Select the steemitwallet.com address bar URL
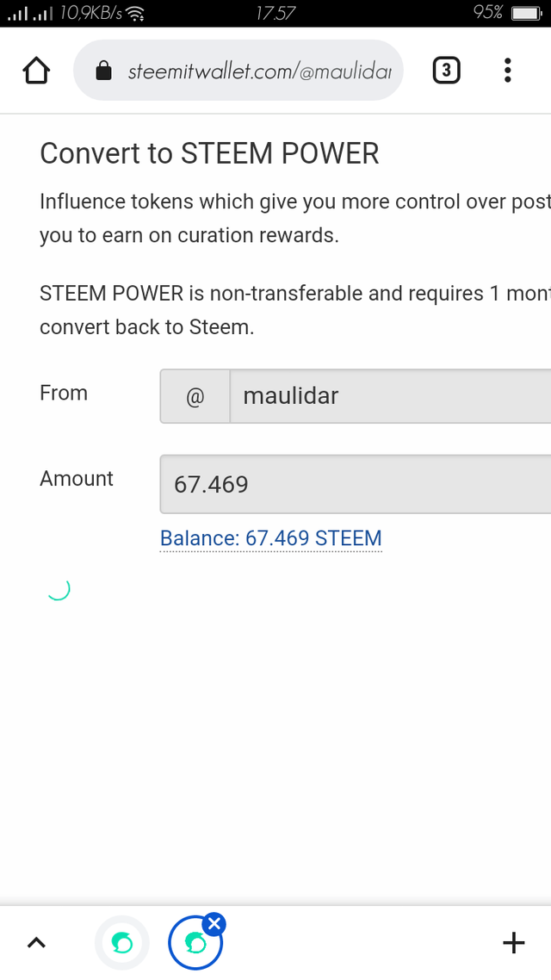Viewport: 551px width, 980px height. click(x=259, y=71)
